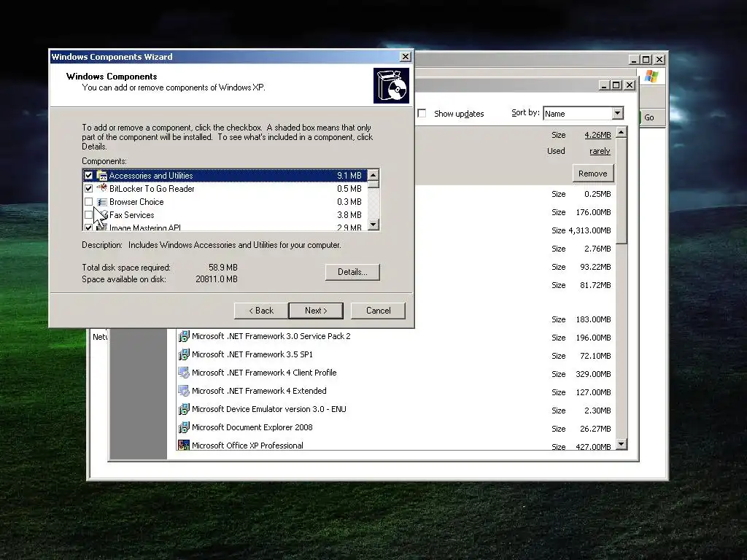Click the programs list scroll up arrow
Viewport: 747px width, 560px height.
coord(622,133)
